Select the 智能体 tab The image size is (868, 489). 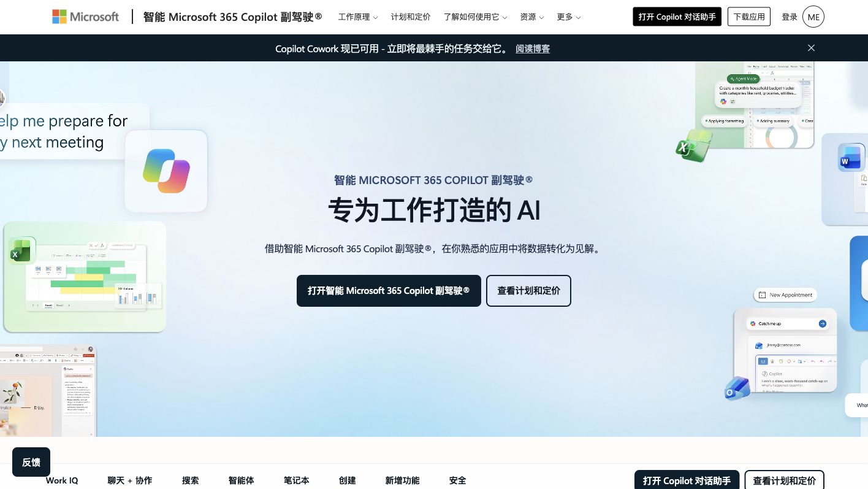click(x=242, y=480)
